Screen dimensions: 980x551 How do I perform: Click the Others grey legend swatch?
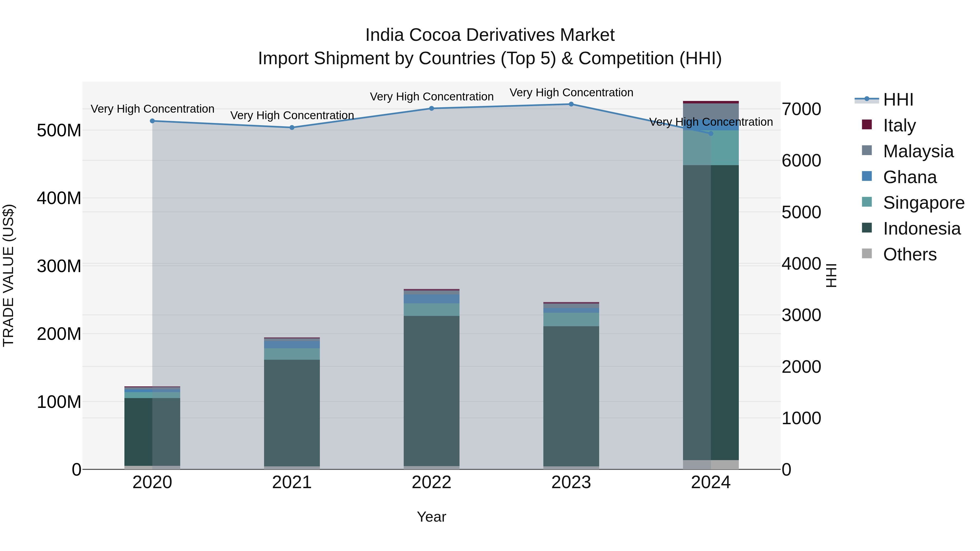[x=867, y=254]
